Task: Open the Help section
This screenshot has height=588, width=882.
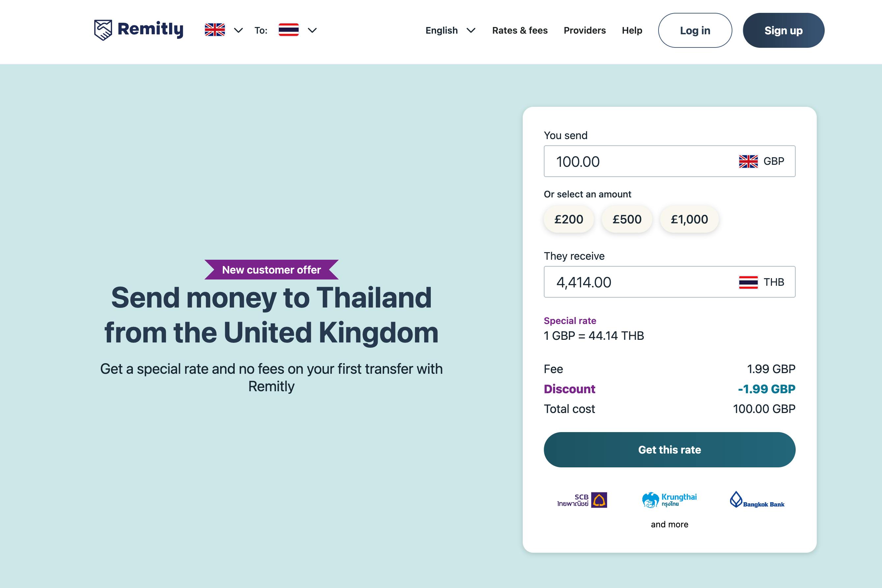Action: tap(632, 30)
